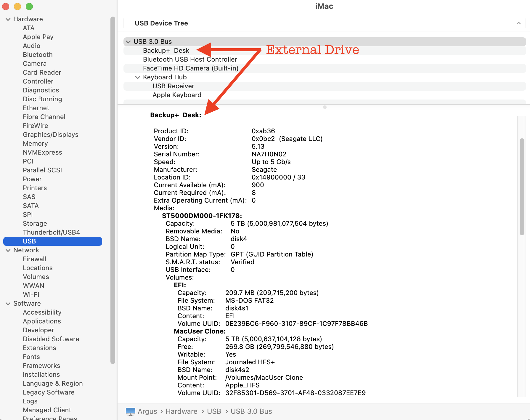Select Managed Client in sidebar
This screenshot has width=530, height=420.
[x=47, y=410]
